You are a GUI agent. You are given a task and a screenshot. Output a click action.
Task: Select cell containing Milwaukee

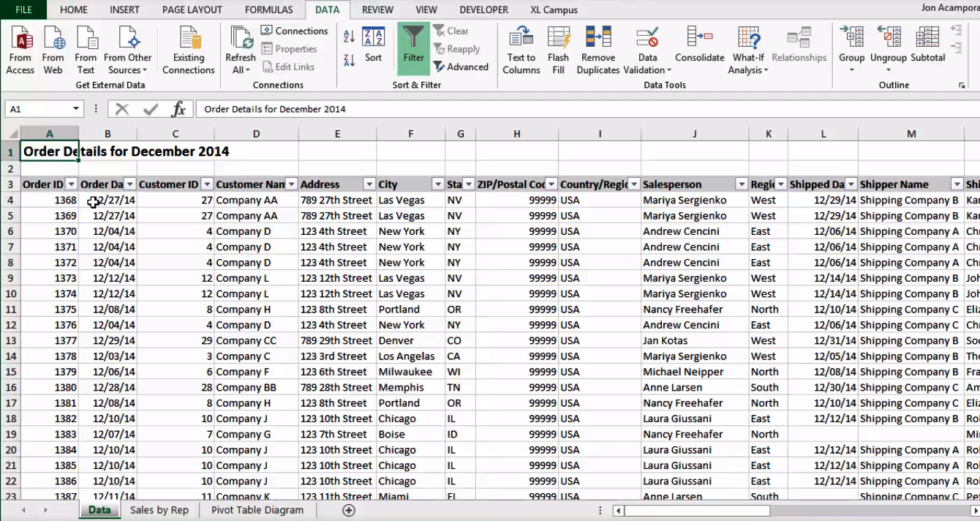coord(411,372)
